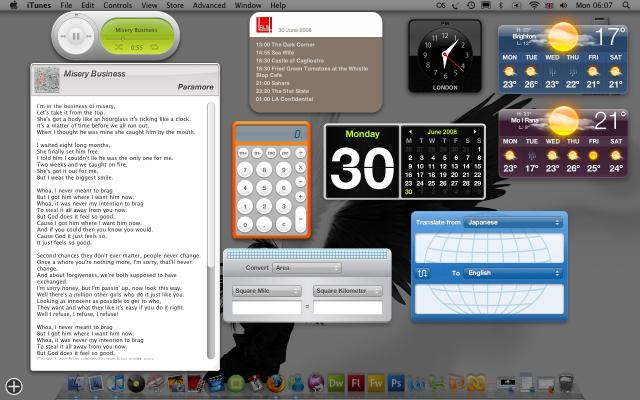Open the Store menu
This screenshot has height=400, width=640.
click(175, 5)
